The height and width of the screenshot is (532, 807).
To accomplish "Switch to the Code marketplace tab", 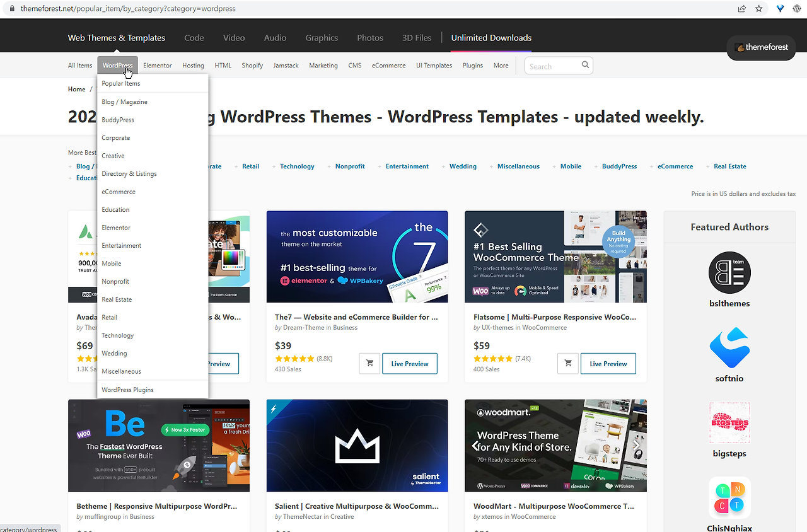I will pos(194,38).
